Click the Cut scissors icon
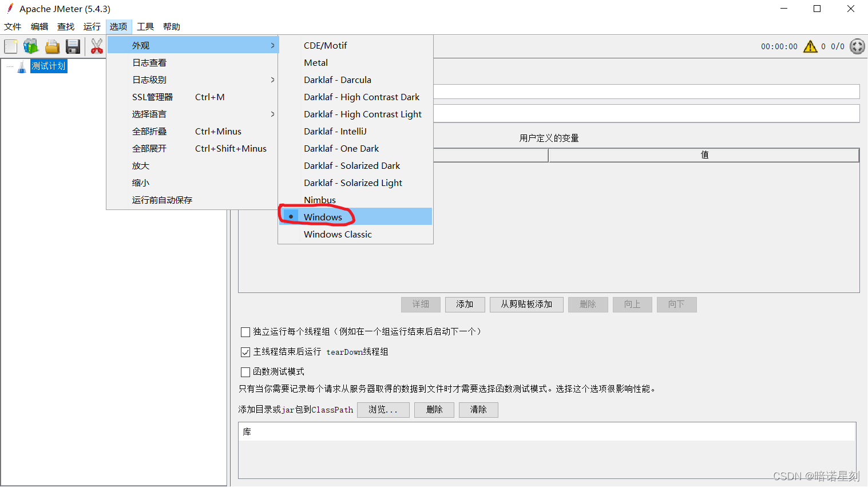868x487 pixels. point(97,46)
